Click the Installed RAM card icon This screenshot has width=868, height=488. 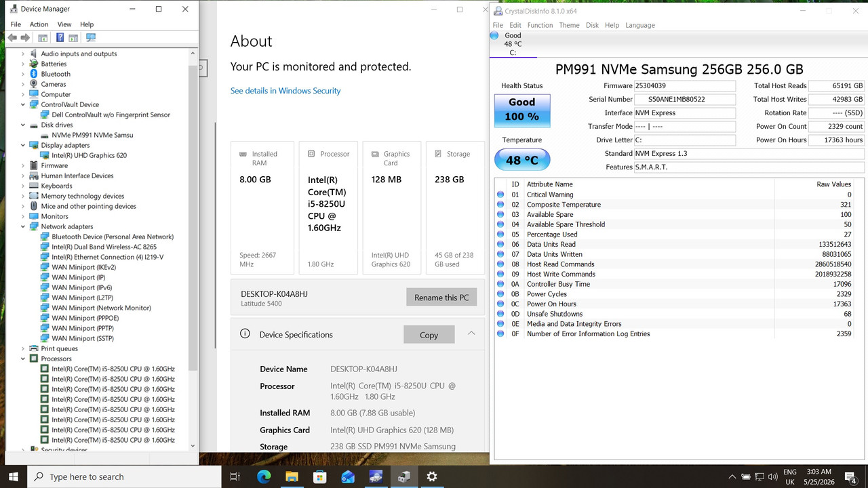[x=243, y=154]
